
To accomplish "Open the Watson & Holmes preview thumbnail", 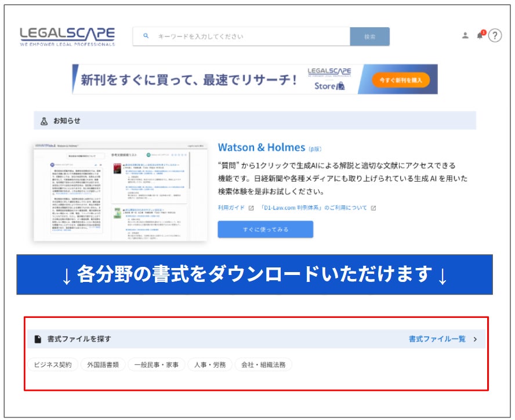I will tap(120, 192).
